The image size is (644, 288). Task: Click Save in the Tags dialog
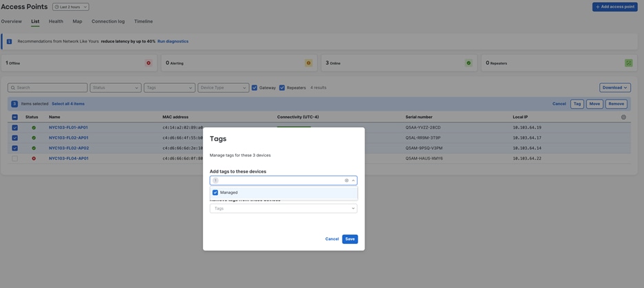point(350,239)
